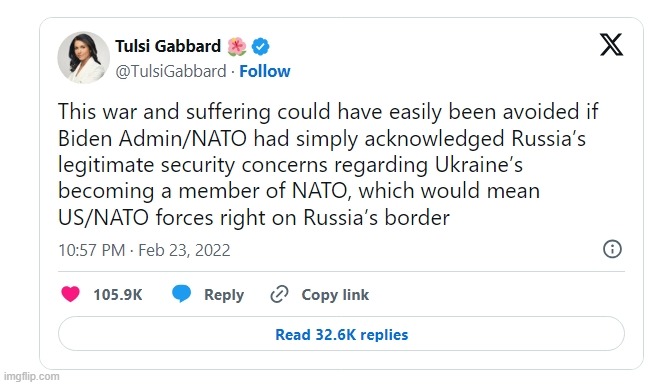Click the tweet's last line mentioning Russia's border
Screen dimensions: 656x385
tap(254, 218)
